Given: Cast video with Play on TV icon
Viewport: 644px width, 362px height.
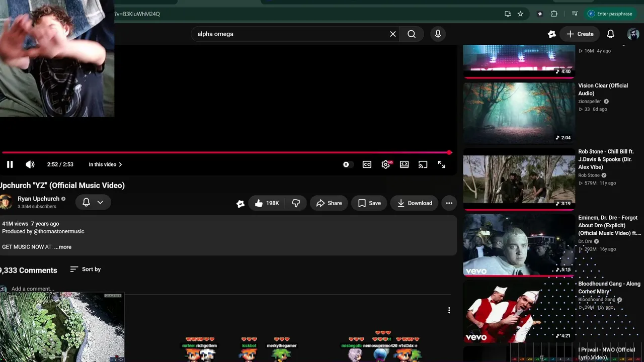Looking at the screenshot, I should click(423, 164).
